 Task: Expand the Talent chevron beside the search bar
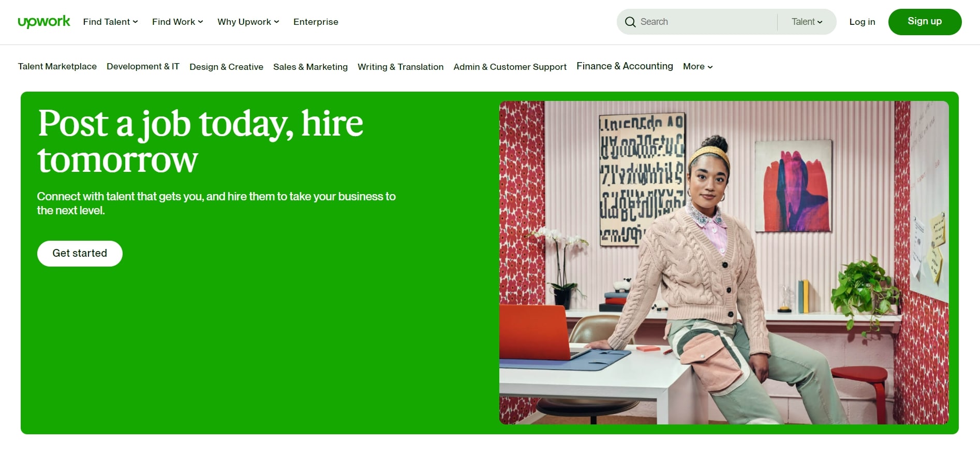tap(820, 22)
